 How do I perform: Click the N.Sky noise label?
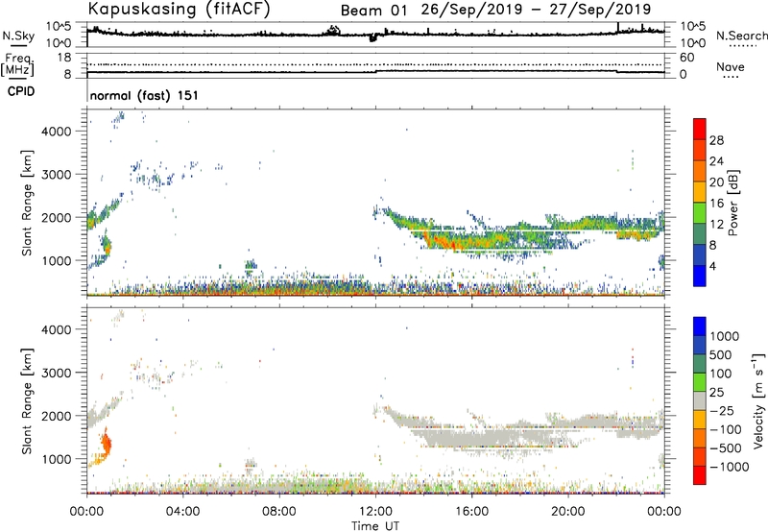tap(18, 36)
